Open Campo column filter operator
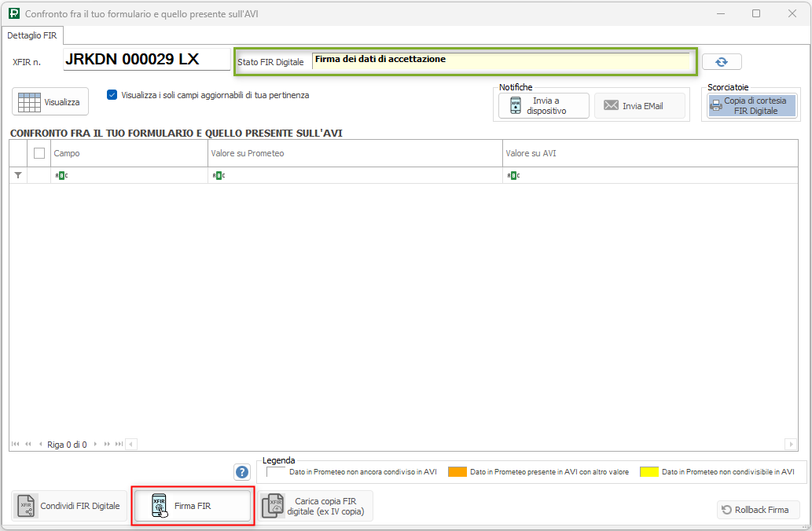 61,175
